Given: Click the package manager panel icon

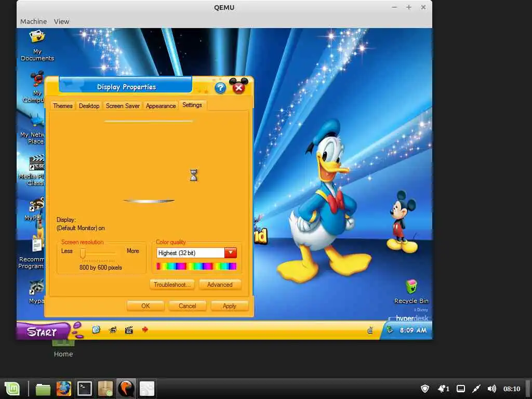Looking at the screenshot, I should point(105,389).
